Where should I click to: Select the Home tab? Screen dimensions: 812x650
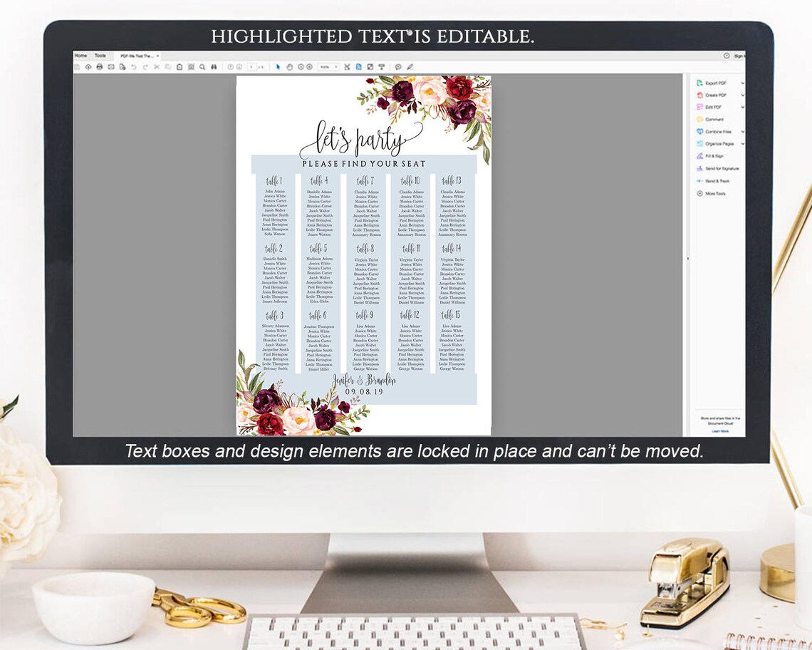point(80,55)
